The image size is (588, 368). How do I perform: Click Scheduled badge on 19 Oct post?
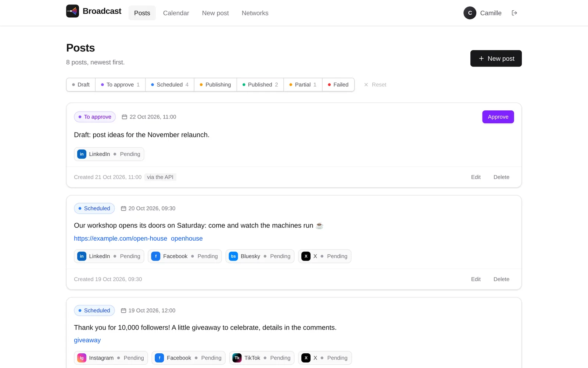(x=94, y=311)
